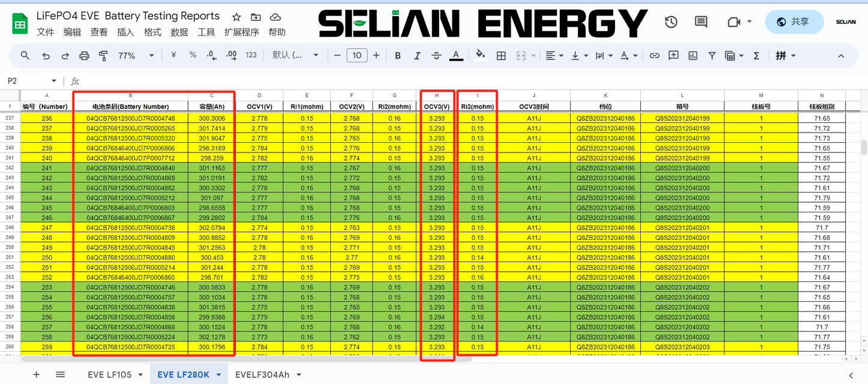Add a new sheet with plus button
This screenshot has height=384, width=868.
coord(36,374)
